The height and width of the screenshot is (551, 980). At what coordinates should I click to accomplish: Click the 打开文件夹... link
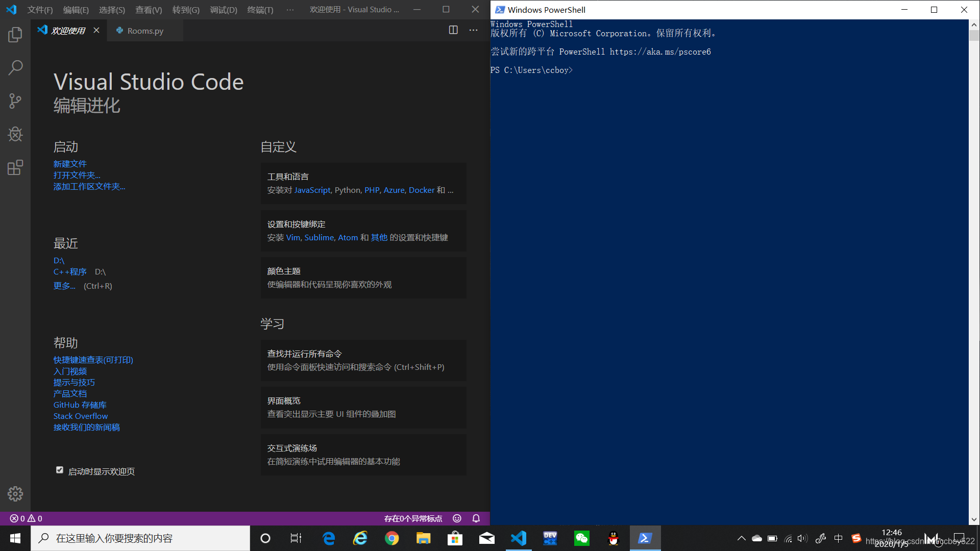pos(77,175)
